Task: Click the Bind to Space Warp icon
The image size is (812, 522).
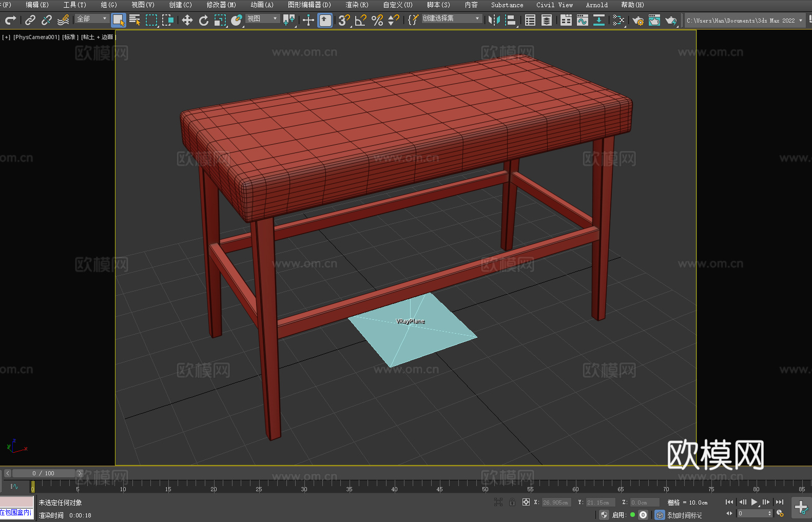Action: [x=63, y=20]
